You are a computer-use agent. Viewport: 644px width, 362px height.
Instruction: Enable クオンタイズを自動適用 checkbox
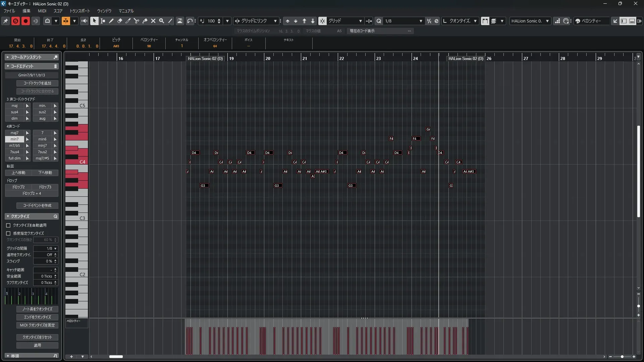[x=8, y=225]
